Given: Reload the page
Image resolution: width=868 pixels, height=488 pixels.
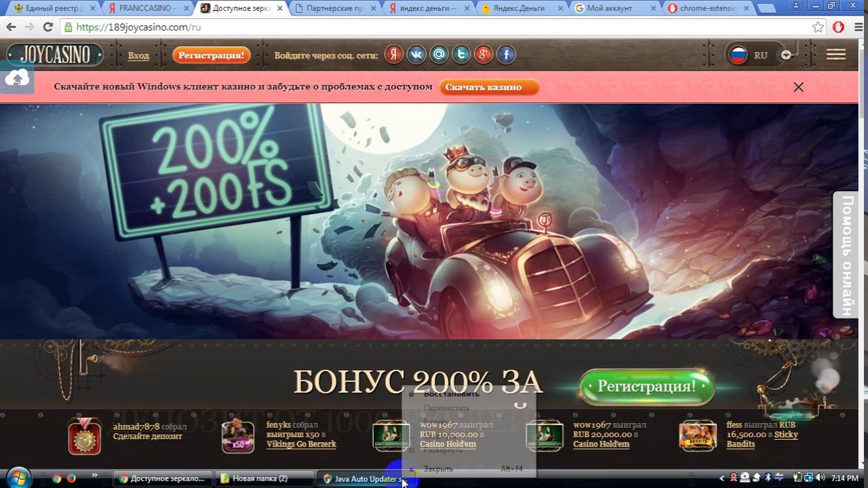Looking at the screenshot, I should click(x=47, y=27).
